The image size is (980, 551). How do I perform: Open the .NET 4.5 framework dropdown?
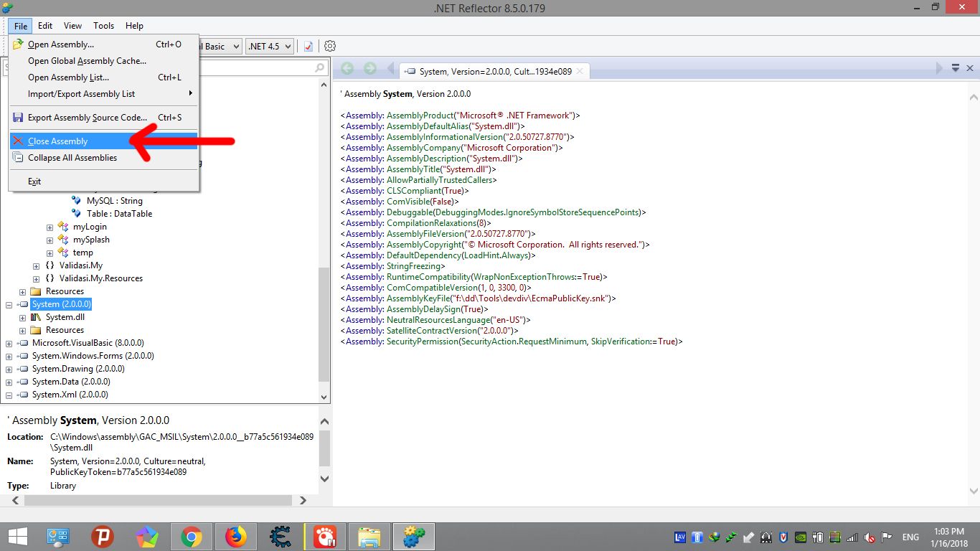(270, 46)
